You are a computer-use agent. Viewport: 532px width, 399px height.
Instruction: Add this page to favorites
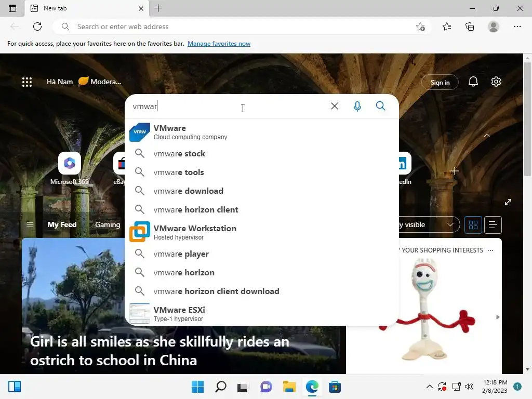tap(420, 26)
